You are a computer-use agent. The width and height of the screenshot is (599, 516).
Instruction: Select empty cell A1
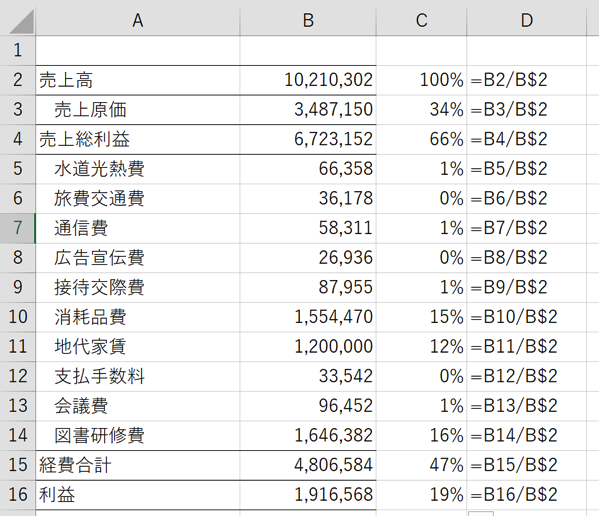138,50
